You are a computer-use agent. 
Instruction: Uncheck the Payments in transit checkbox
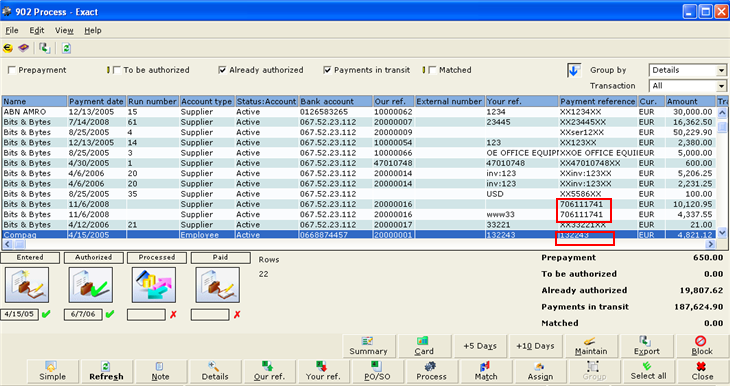coord(327,70)
